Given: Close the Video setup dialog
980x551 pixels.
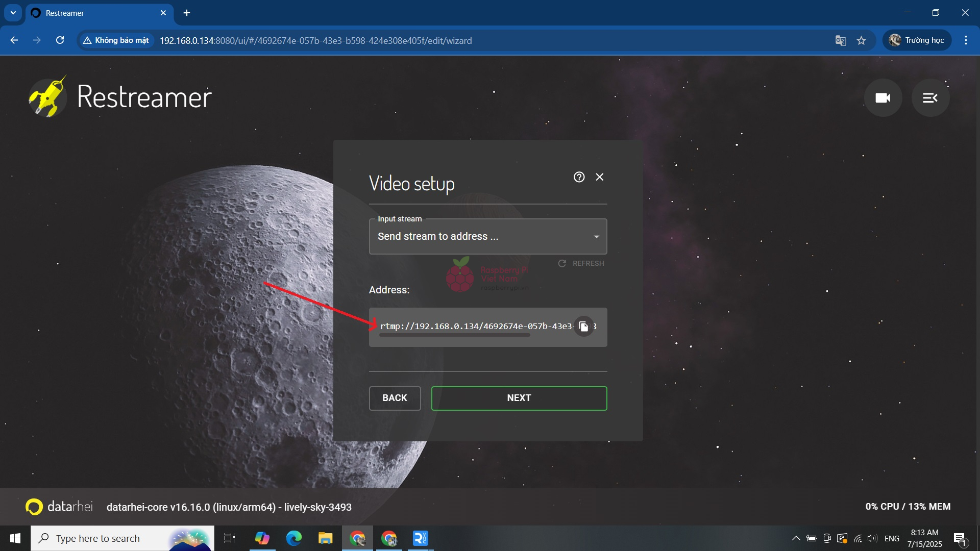Looking at the screenshot, I should click(x=600, y=177).
